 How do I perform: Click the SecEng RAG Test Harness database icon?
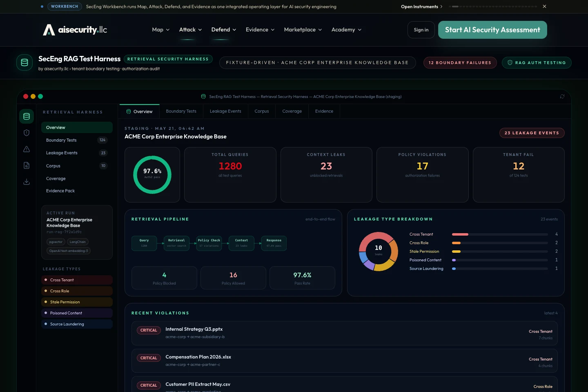point(24,62)
